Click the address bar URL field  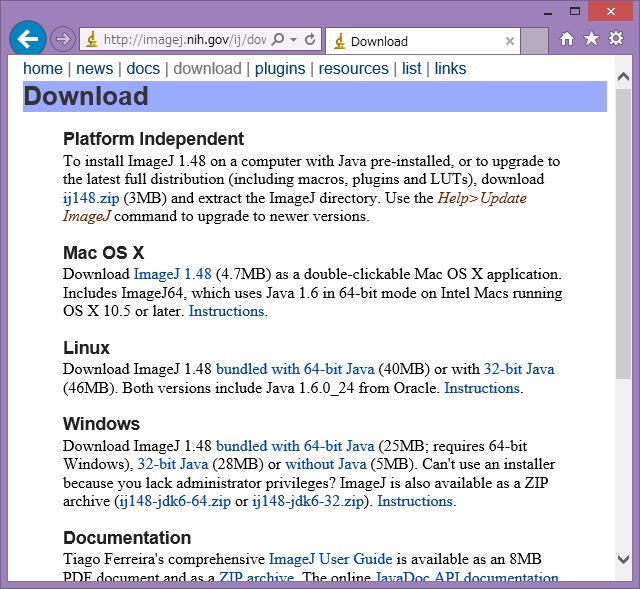(x=184, y=40)
